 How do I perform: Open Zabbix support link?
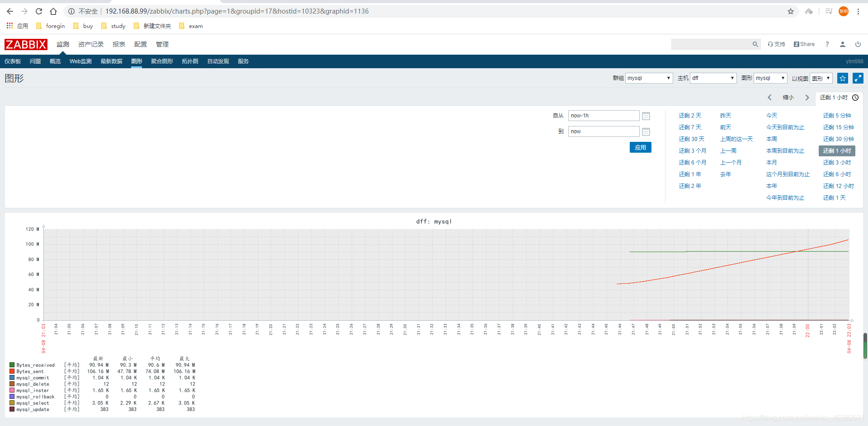pyautogui.click(x=776, y=44)
